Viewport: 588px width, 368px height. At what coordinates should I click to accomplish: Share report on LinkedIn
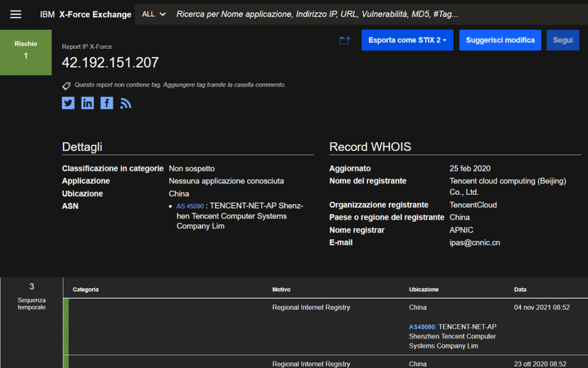[87, 103]
